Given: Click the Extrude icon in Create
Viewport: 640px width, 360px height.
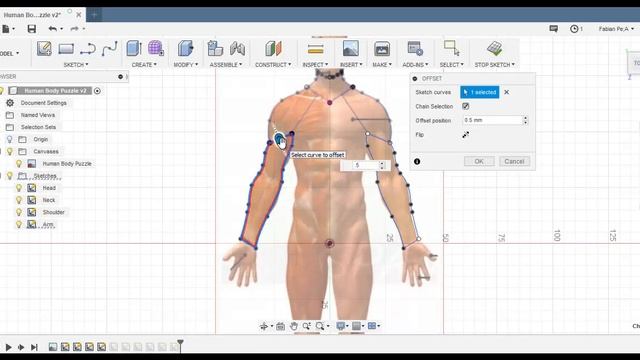Looking at the screenshot, I should (x=134, y=49).
